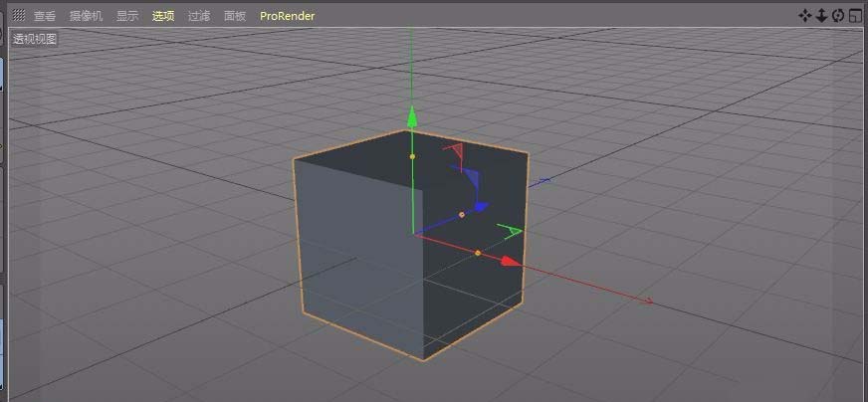Click the green Y-axis arrow head
This screenshot has height=402, width=868.
click(412, 118)
